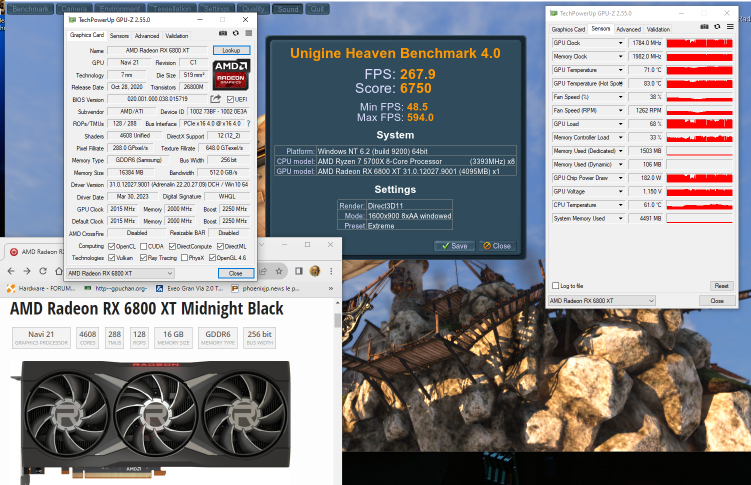Click the Lookup button
Screen dimensions: 751x485
click(231, 50)
